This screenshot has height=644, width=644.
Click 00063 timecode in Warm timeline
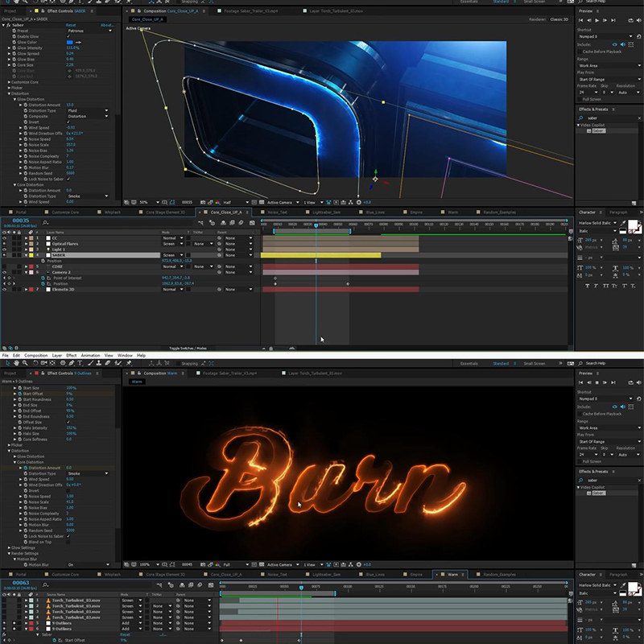(21, 583)
